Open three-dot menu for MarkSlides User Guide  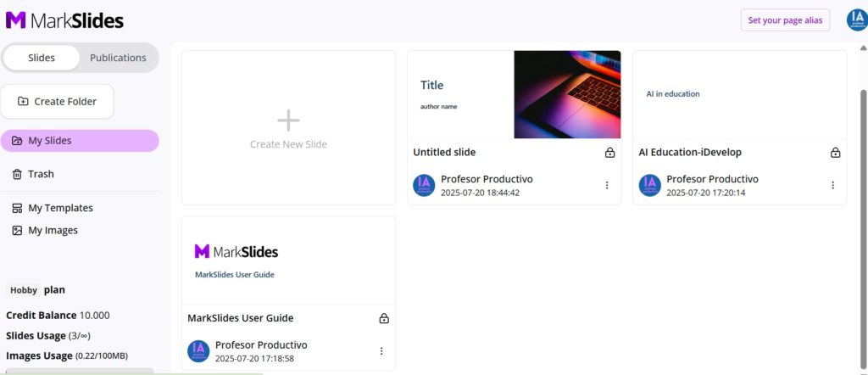pyautogui.click(x=381, y=351)
